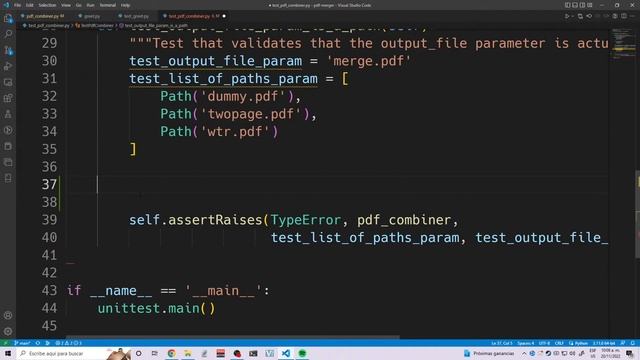Click the notifications bell in status bar
The image size is (640, 360).
(x=632, y=343)
